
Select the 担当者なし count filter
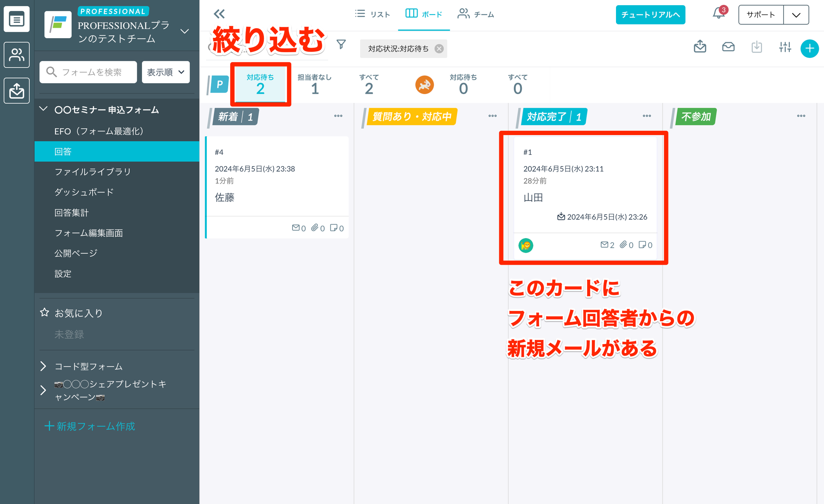(315, 84)
